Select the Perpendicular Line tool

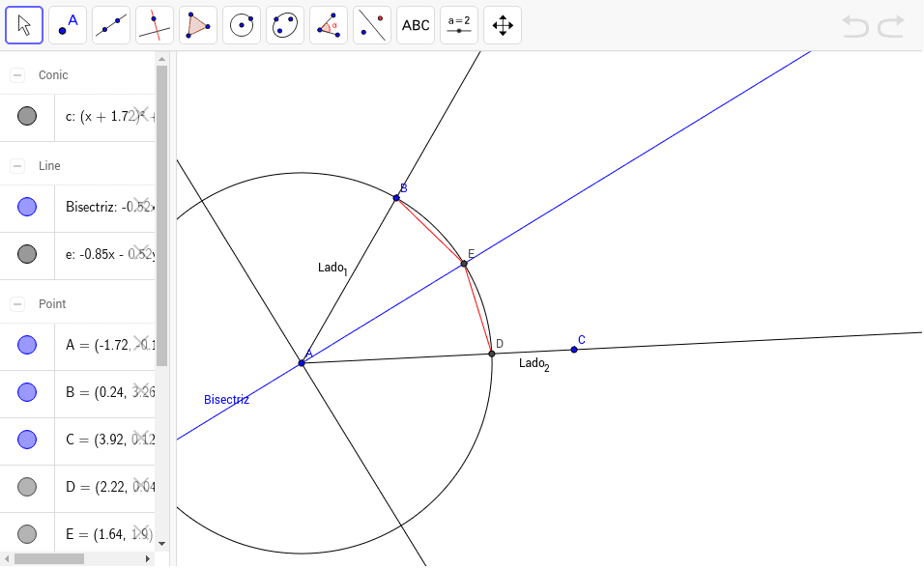tap(155, 25)
